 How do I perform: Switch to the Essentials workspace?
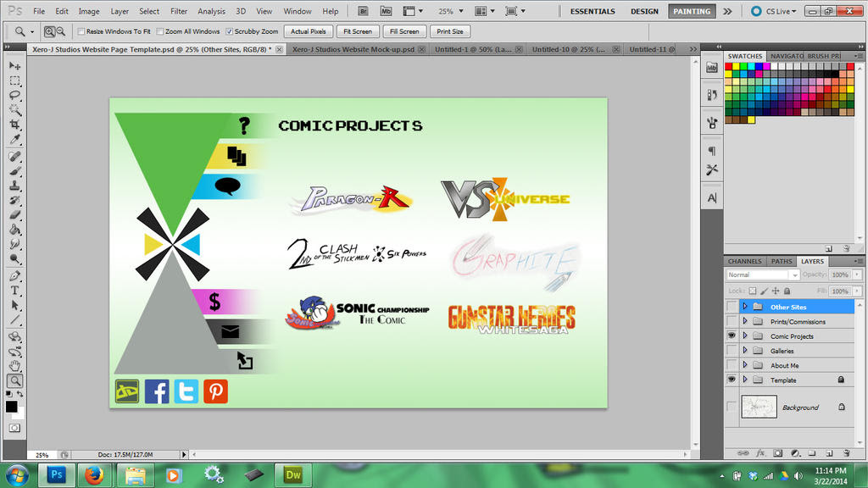(593, 11)
